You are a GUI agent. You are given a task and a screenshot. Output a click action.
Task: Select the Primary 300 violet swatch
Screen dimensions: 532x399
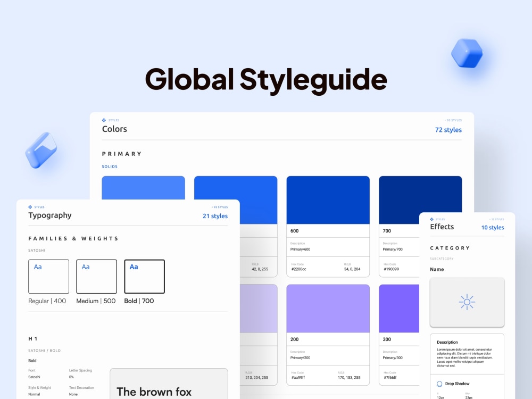pos(399,309)
